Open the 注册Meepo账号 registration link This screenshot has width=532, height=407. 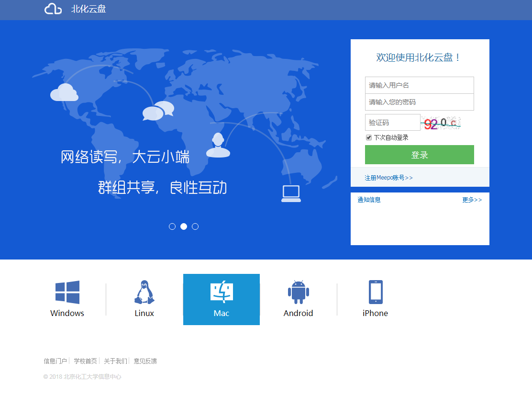pos(388,178)
